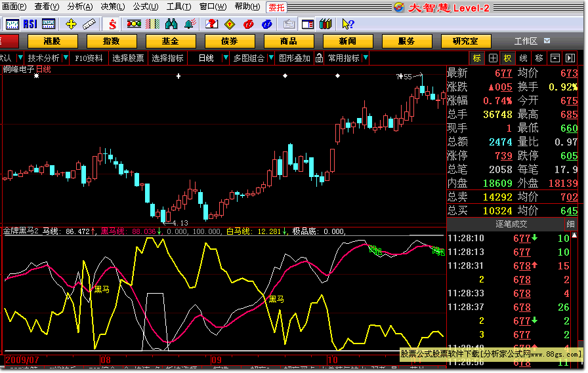Click the 研究室 yellow tab button
588x373 pixels.
[465, 41]
